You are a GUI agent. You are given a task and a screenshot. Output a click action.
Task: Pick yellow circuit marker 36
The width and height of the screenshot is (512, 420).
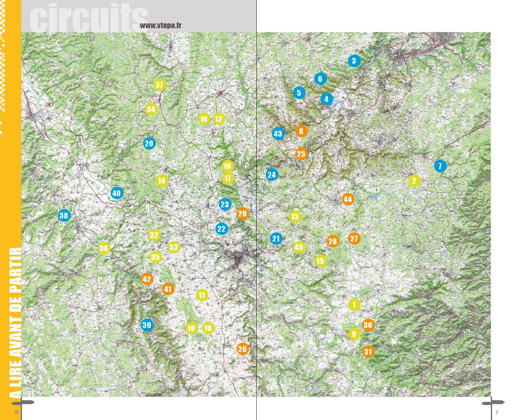104,249
